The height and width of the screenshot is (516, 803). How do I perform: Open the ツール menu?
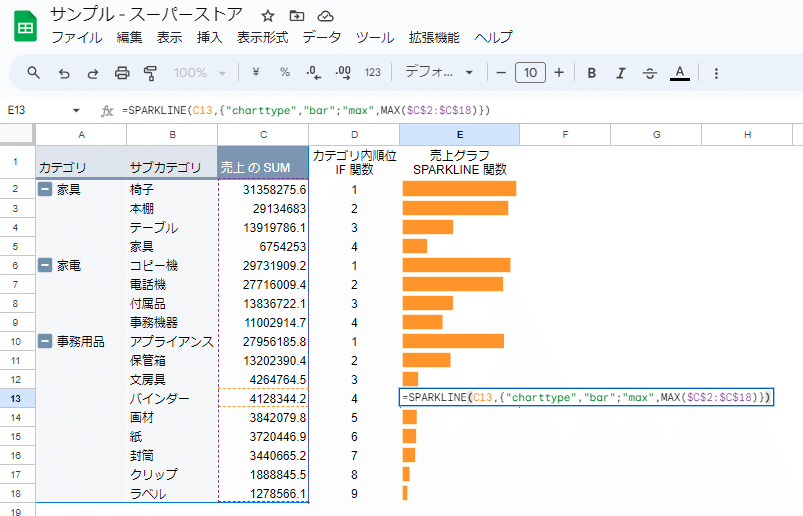[x=375, y=37]
